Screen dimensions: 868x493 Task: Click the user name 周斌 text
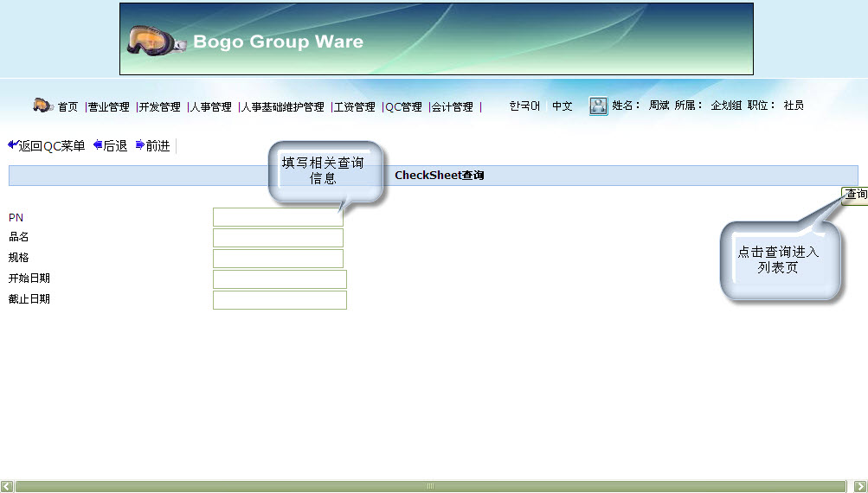[x=659, y=106]
